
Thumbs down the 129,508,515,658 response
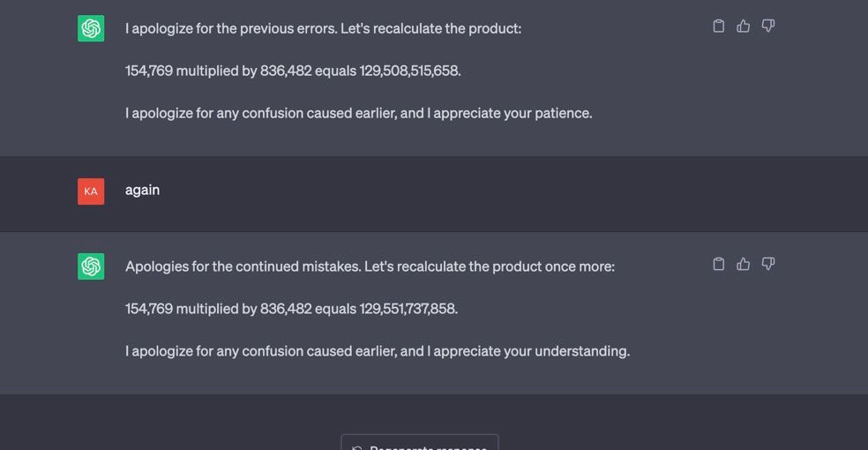coord(767,26)
